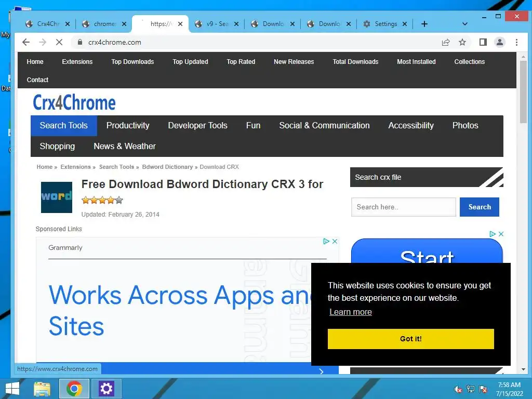Open Extensions in the top navigation
The width and height of the screenshot is (532, 399).
77,62
